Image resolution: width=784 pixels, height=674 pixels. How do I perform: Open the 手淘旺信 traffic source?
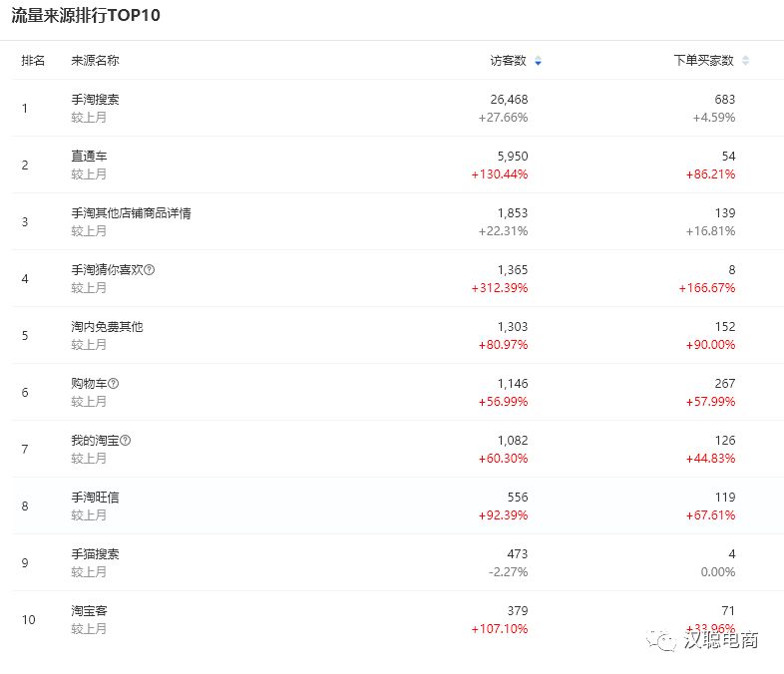coord(95,498)
